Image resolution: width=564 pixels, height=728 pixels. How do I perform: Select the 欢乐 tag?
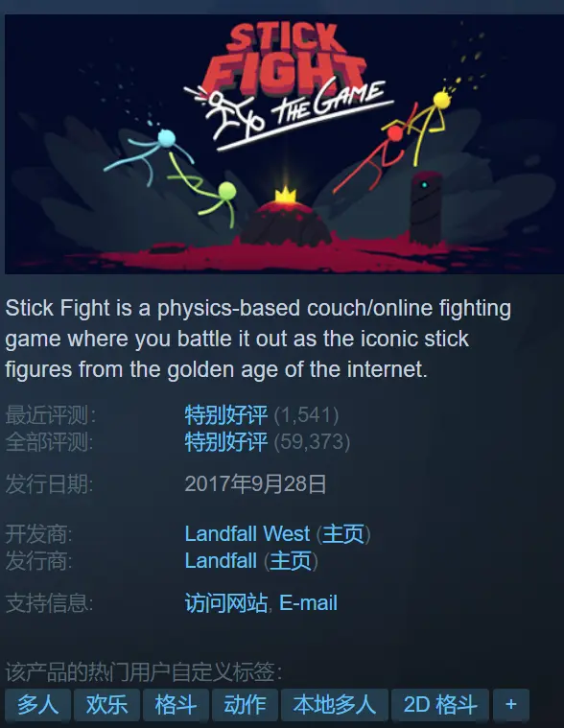pyautogui.click(x=106, y=705)
